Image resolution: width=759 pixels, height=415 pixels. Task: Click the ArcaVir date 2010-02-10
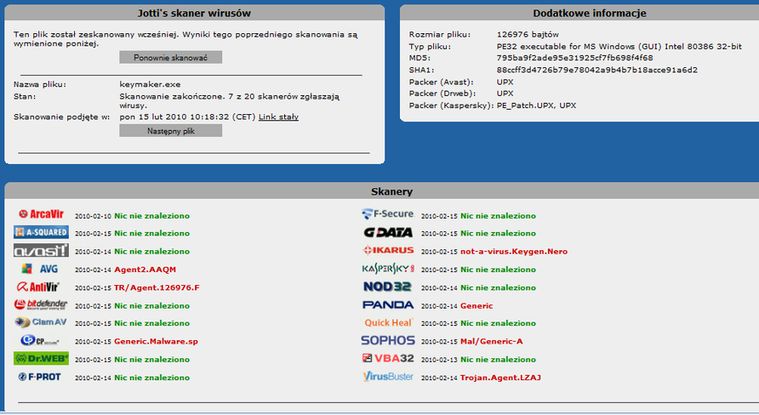click(x=93, y=216)
